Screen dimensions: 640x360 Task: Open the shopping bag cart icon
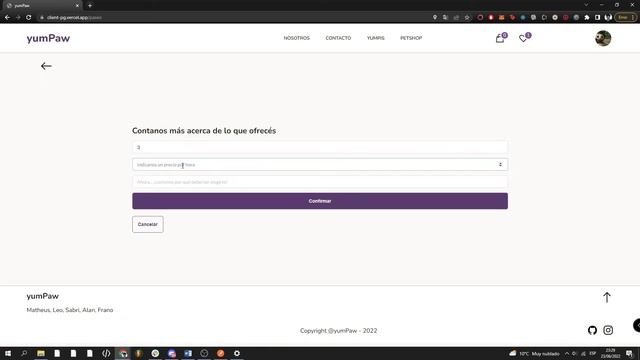[x=500, y=38]
